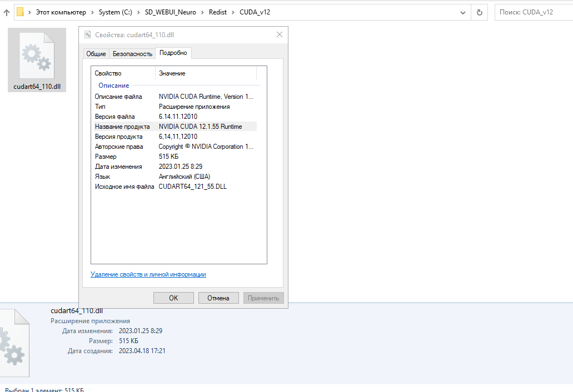Viewport: 573px width, 392px height.
Task: Click the properties dialog title icon
Action: tap(88, 34)
